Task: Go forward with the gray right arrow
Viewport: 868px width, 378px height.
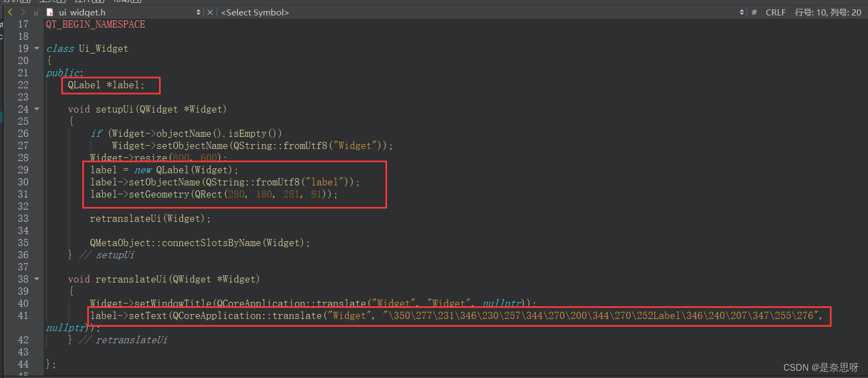Action: [23, 12]
